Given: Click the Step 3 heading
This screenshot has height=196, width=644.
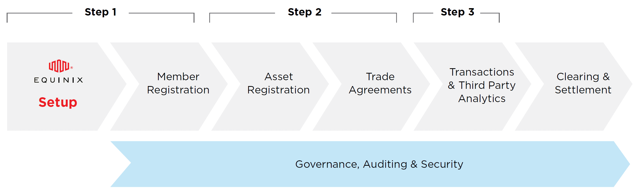Looking at the screenshot, I should coord(457,12).
